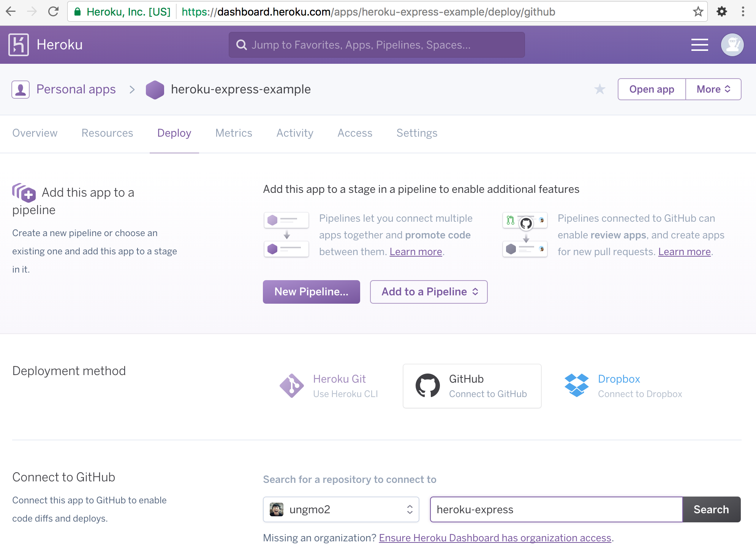Viewport: 756px width, 555px height.
Task: Open the More options dropdown
Action: tap(713, 89)
